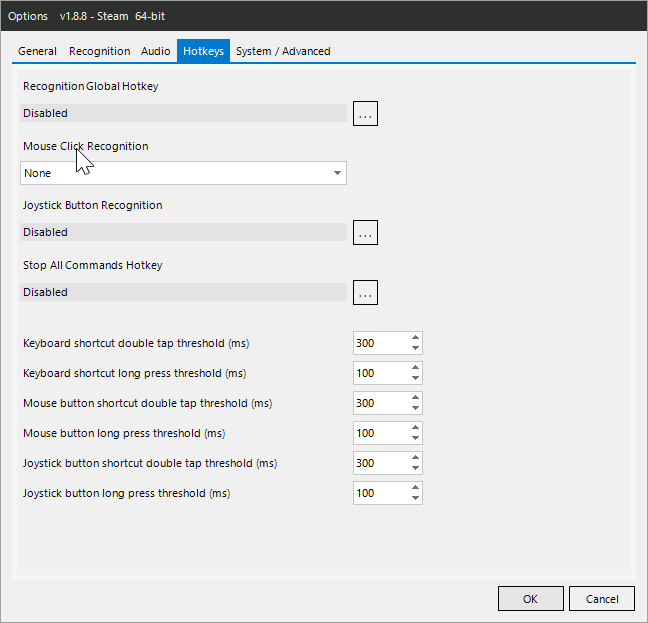
Task: Open the System / Advanced tab
Action: [x=283, y=51]
